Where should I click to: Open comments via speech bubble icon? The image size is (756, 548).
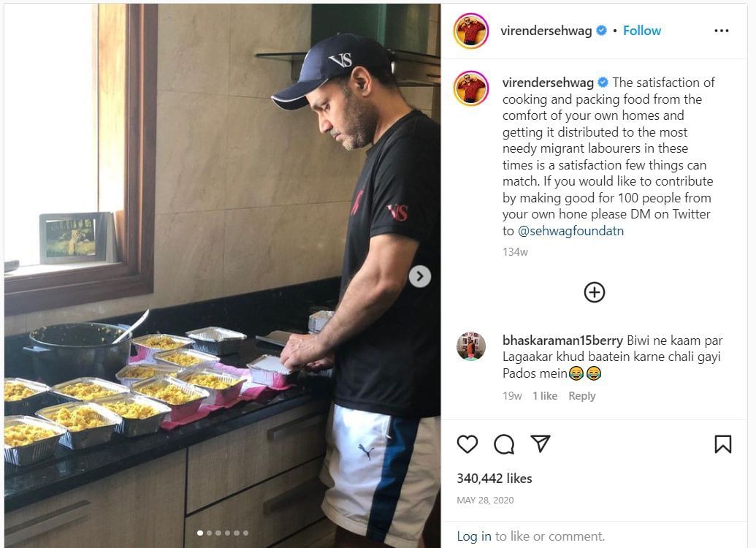[504, 444]
